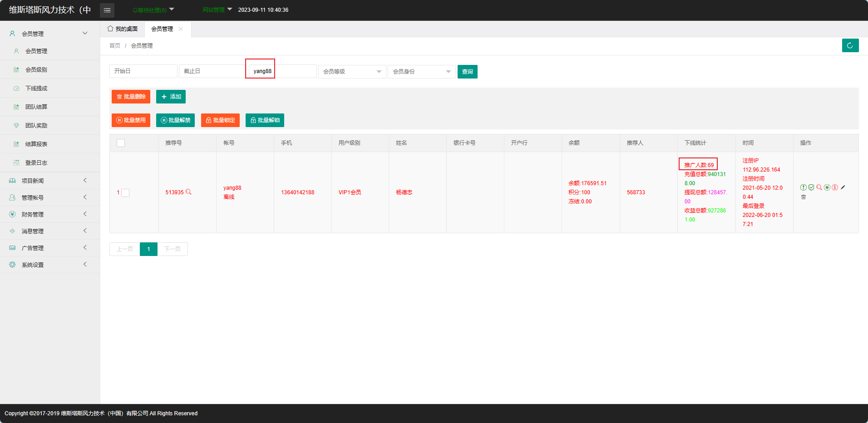
Task: Click the pencil edit icon in the row
Action: [x=843, y=187]
